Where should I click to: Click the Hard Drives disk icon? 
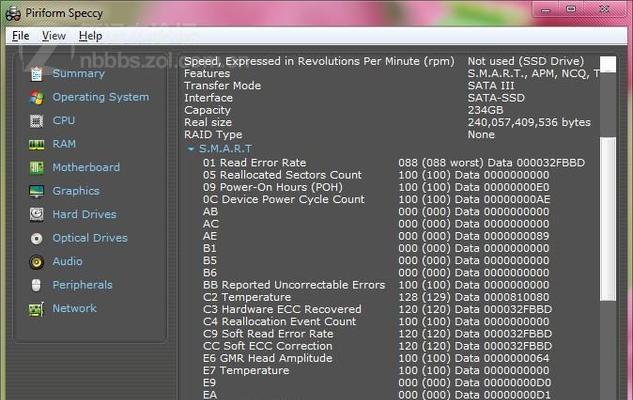coord(36,214)
